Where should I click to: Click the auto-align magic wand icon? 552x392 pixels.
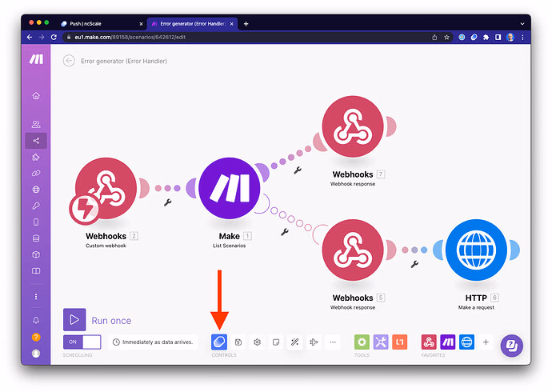(x=295, y=342)
